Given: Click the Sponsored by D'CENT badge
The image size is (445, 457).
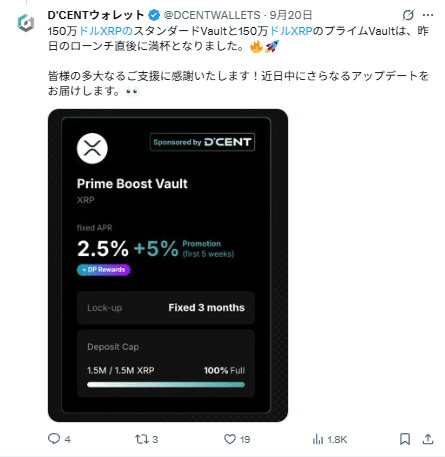Looking at the screenshot, I should [202, 142].
